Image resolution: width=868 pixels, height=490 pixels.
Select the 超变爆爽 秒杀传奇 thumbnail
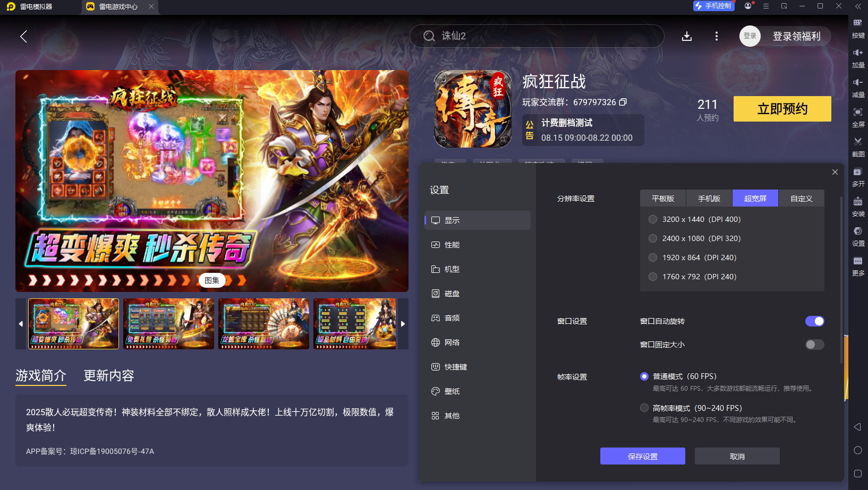(73, 324)
